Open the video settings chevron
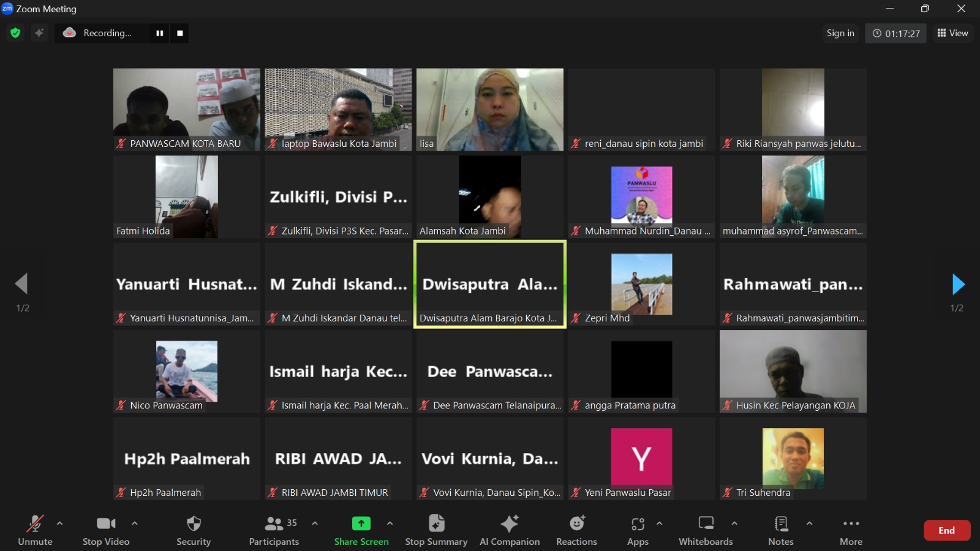The width and height of the screenshot is (980, 551). (x=134, y=523)
